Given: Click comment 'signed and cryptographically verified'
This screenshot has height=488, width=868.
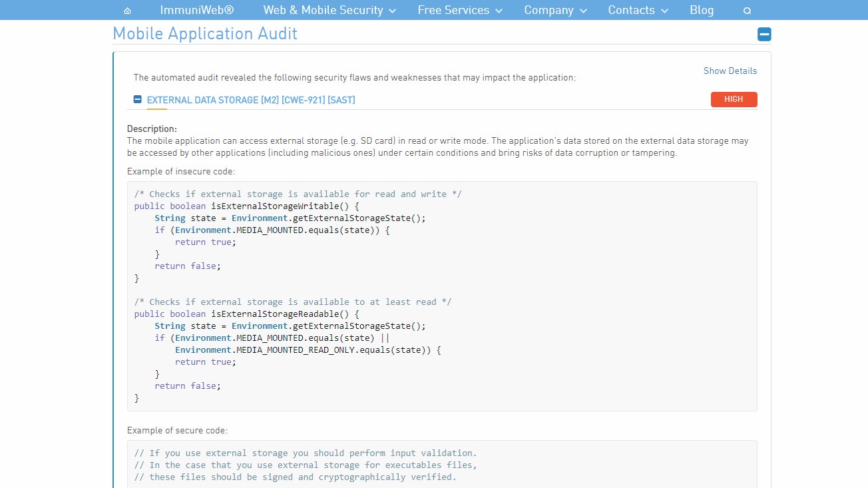Looking at the screenshot, I should click(296, 477).
